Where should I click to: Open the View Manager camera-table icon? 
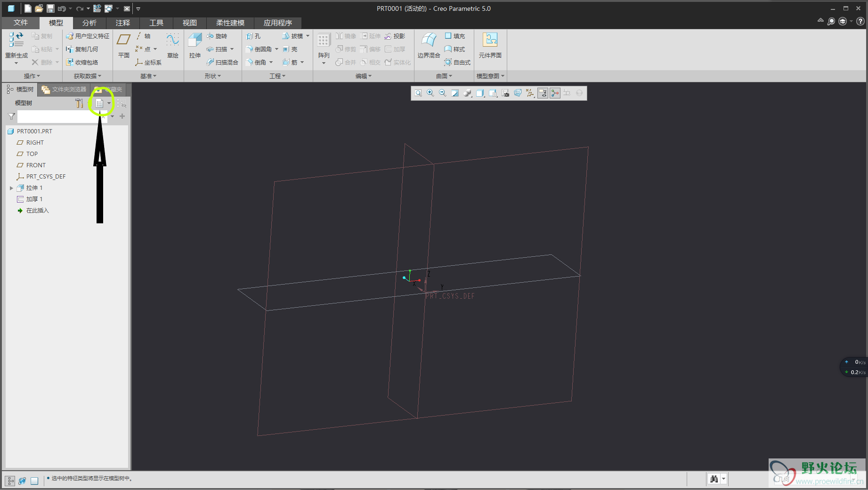coord(505,93)
